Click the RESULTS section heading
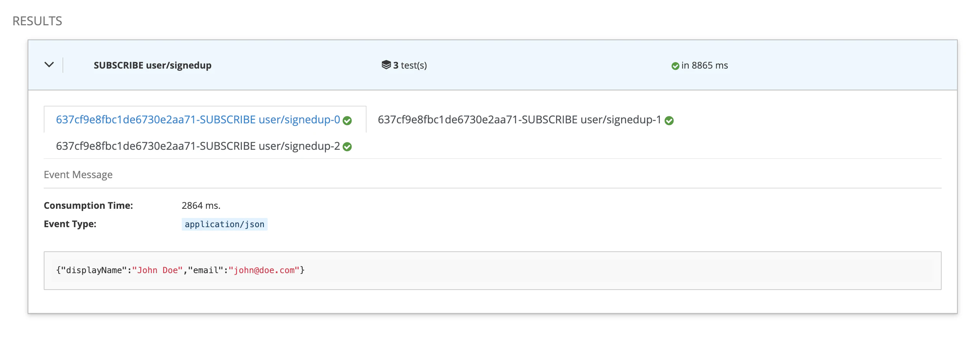The image size is (980, 344). pyautogui.click(x=37, y=21)
